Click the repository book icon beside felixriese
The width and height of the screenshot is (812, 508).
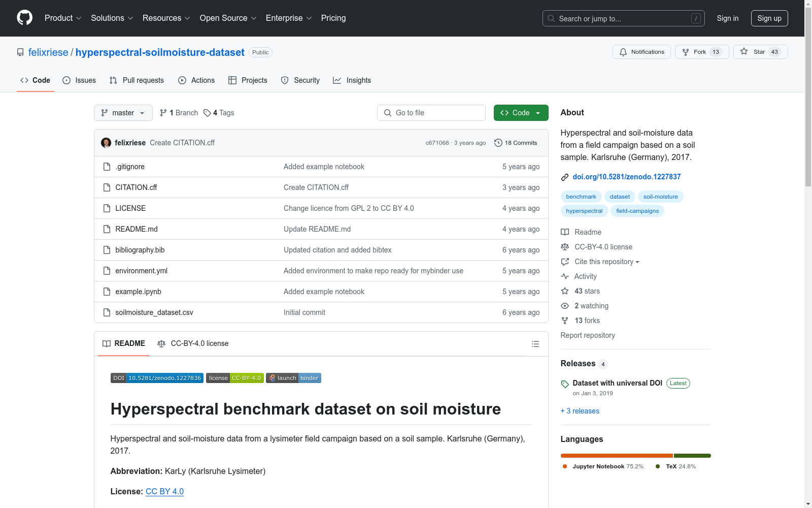20,52
